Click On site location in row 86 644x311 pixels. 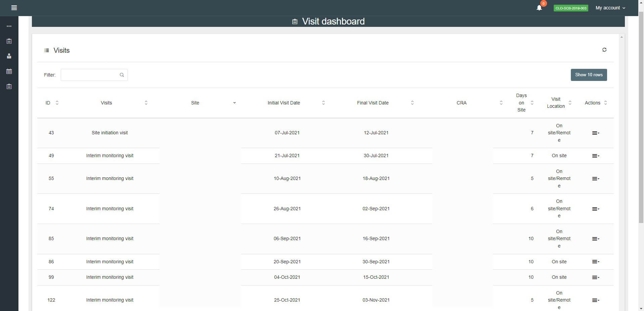coord(559,262)
